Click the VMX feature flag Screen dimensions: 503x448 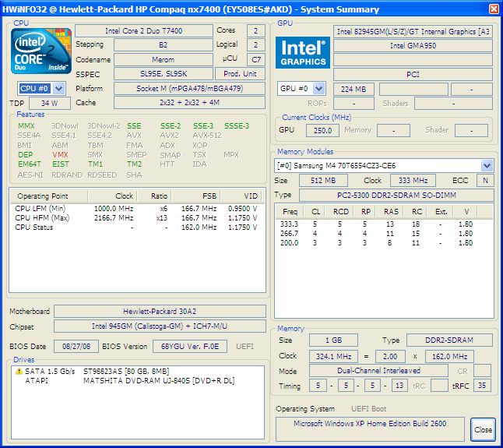(x=60, y=155)
